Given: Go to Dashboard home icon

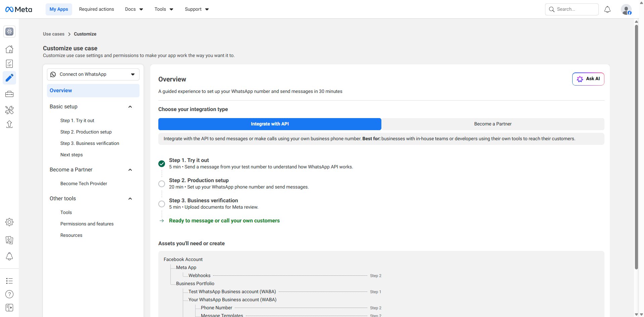Looking at the screenshot, I should [9, 49].
